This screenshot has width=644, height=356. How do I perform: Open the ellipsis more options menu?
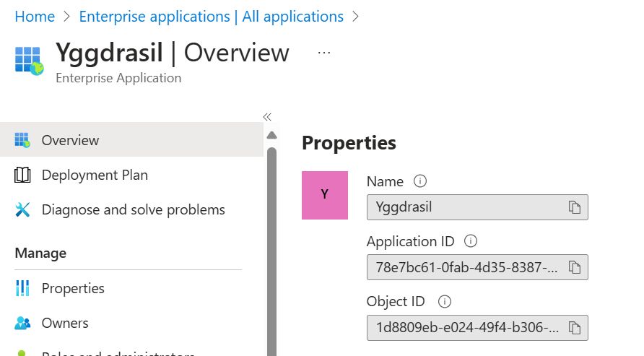pyautogui.click(x=324, y=53)
